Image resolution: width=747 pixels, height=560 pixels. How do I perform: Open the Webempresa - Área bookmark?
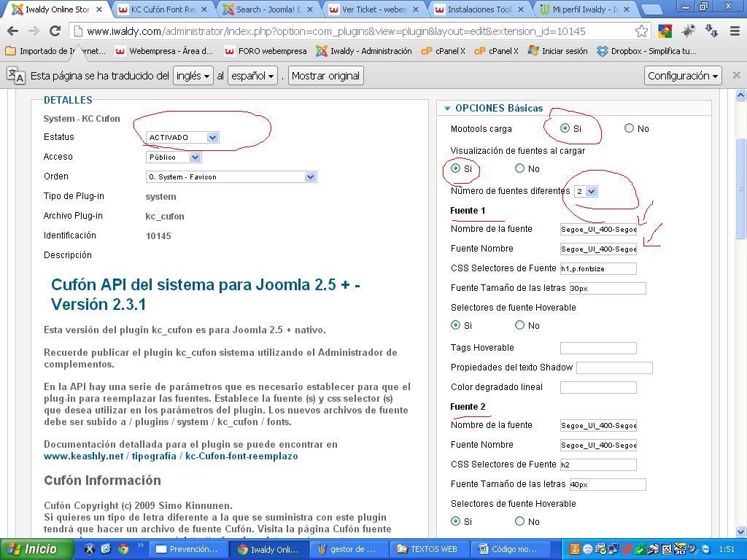click(x=164, y=51)
